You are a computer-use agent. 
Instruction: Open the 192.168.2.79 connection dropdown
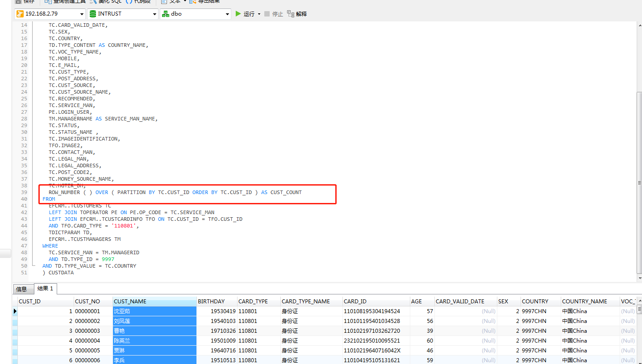(x=82, y=13)
